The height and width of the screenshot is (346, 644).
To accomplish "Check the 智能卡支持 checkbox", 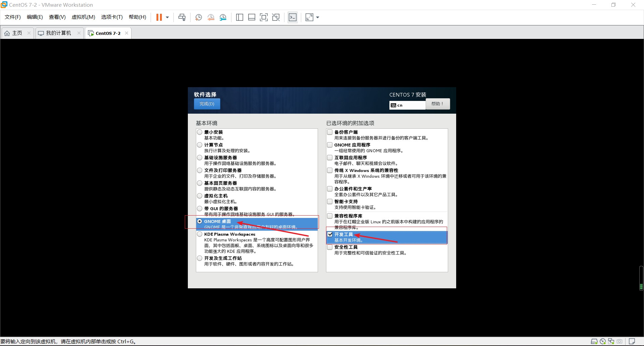I will click(x=330, y=201).
